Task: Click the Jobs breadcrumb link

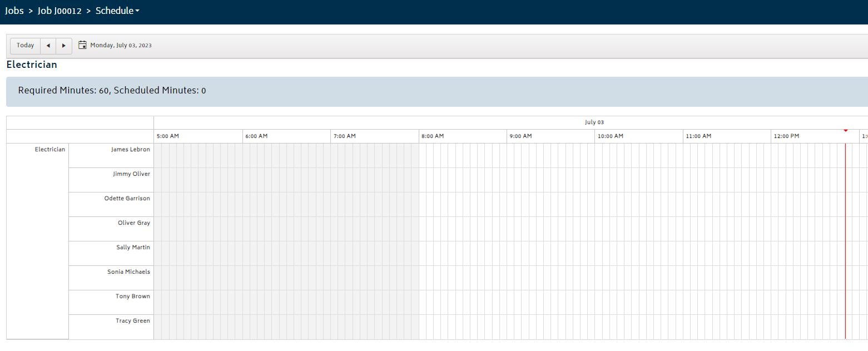Action: [14, 11]
